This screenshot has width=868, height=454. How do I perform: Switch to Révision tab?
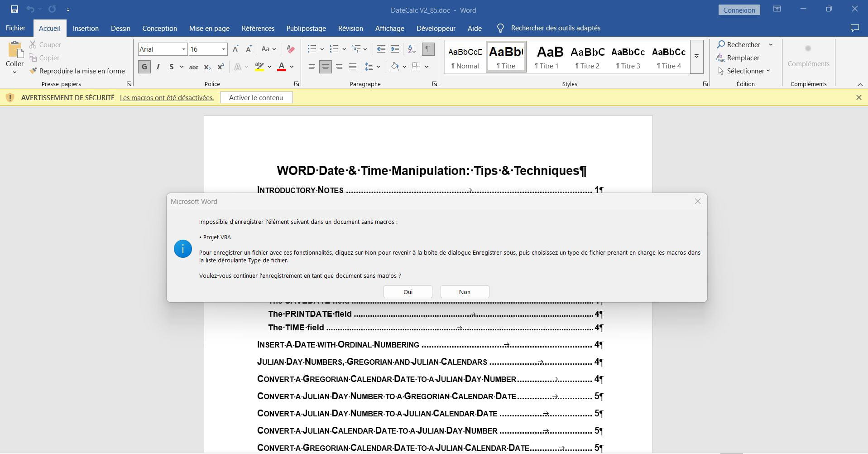coord(350,28)
